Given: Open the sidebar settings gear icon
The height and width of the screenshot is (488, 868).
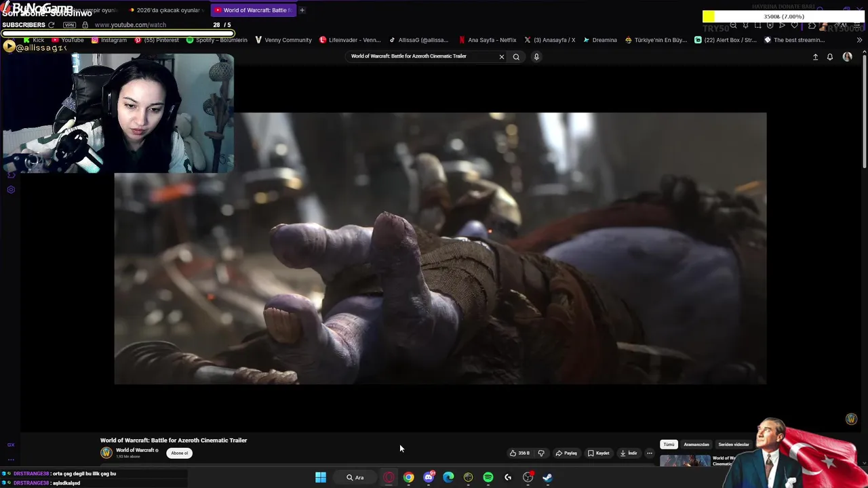Looking at the screenshot, I should (x=11, y=190).
